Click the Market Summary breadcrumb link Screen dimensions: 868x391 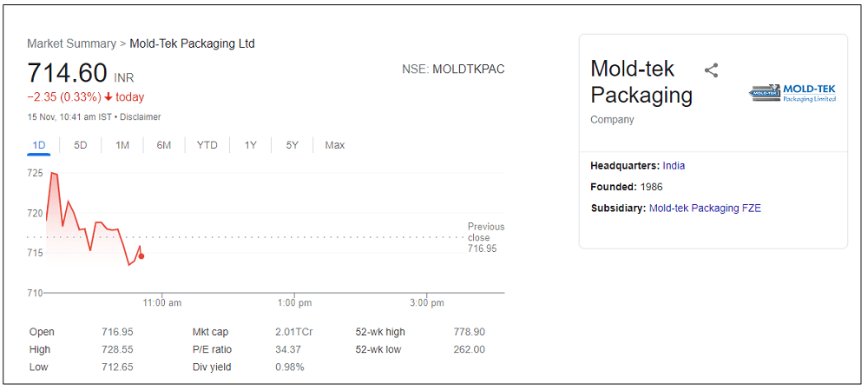click(71, 43)
